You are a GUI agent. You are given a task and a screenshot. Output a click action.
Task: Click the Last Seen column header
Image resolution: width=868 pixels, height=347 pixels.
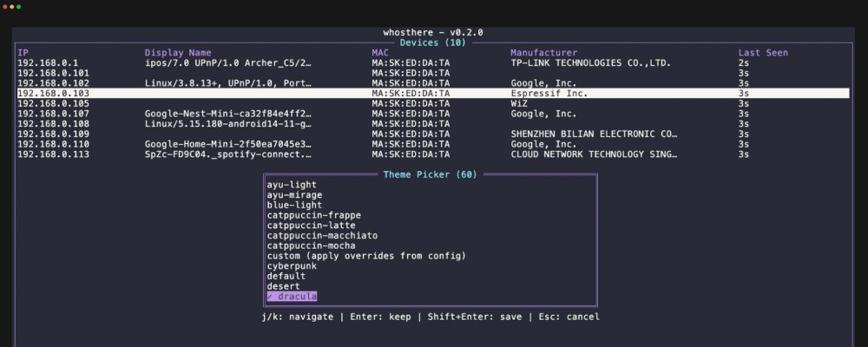[x=763, y=53]
